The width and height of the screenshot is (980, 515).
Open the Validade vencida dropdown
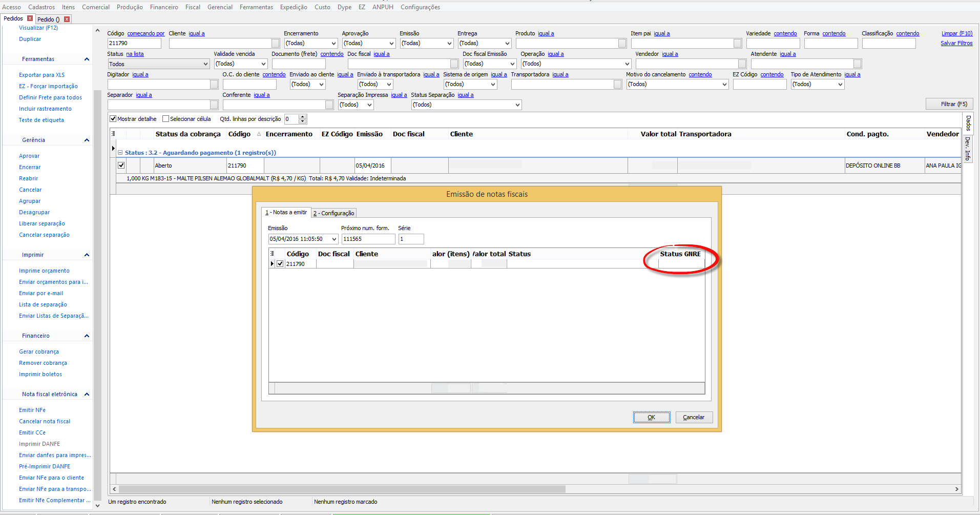pos(263,64)
